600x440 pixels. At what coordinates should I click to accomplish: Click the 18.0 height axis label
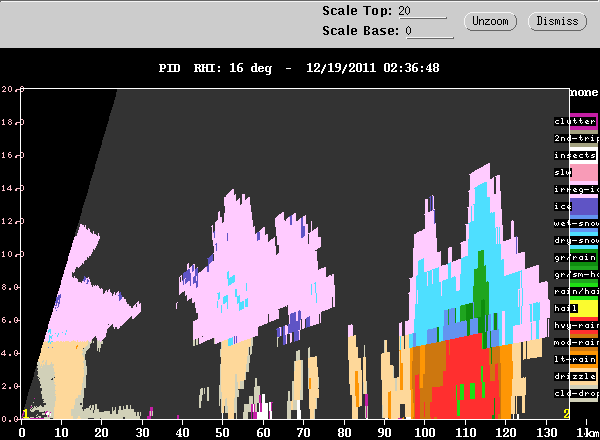pyautogui.click(x=13, y=122)
